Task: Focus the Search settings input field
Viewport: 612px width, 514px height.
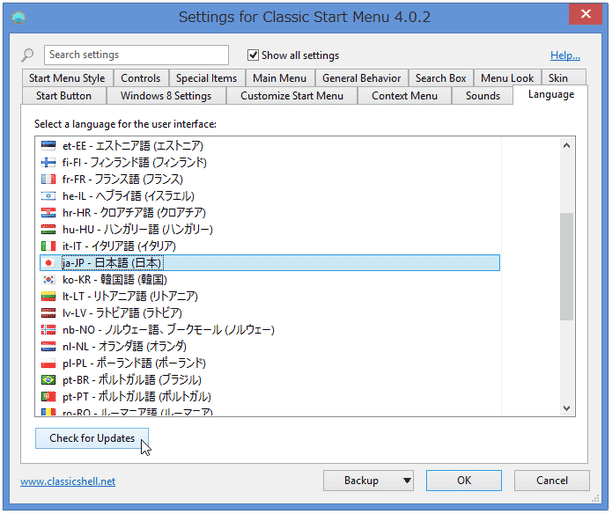Action: [136, 55]
